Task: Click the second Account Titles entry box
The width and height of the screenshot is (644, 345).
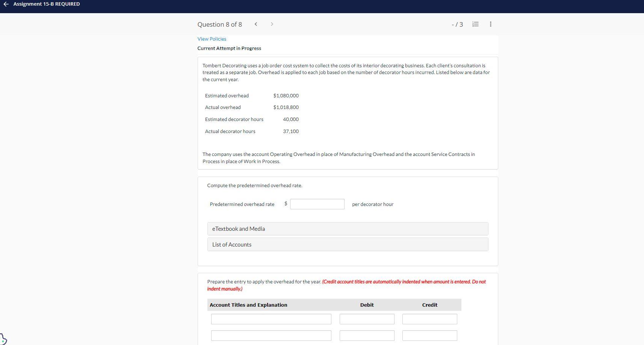Action: click(x=271, y=335)
